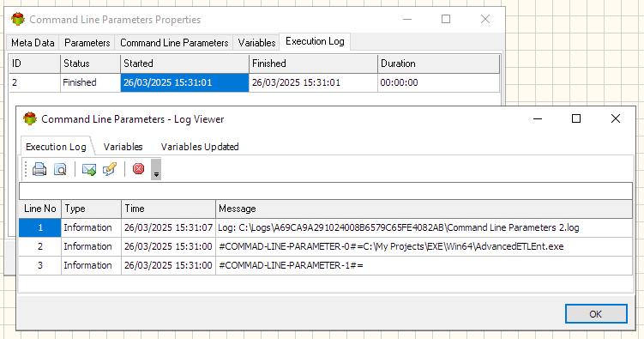644x339 pixels.
Task: Click the duration 00:00:00 cell
Action: pyautogui.click(x=438, y=82)
